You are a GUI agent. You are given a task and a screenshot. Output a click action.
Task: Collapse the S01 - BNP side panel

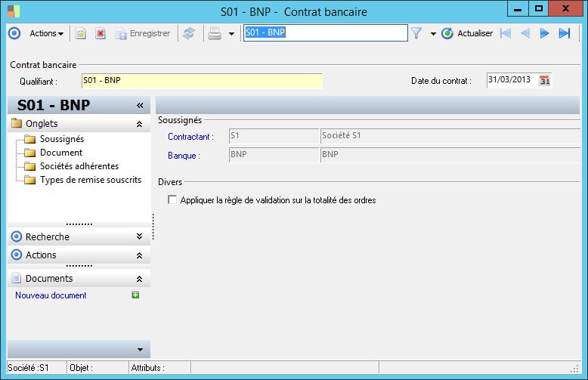pos(140,105)
